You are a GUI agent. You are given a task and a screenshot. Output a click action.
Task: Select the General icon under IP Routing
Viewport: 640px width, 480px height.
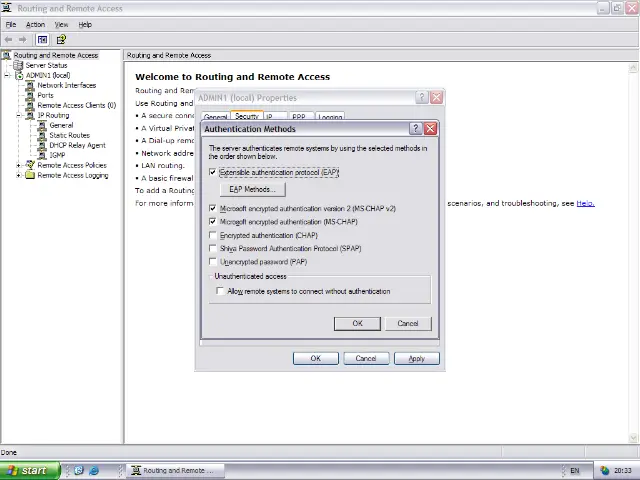[x=42, y=125]
